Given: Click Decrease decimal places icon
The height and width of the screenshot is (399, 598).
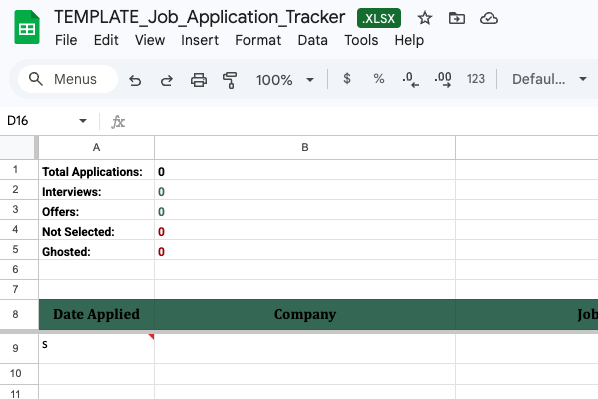Looking at the screenshot, I should coord(411,79).
